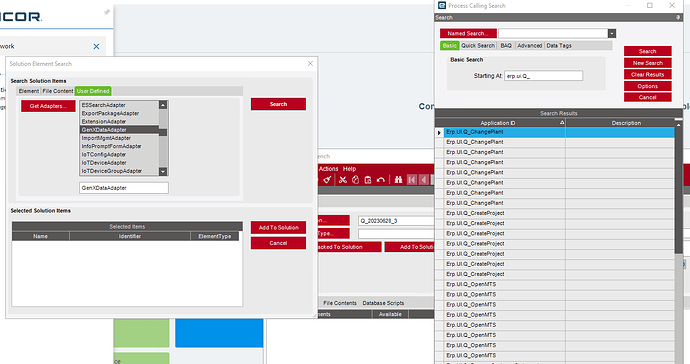
Task: Select IoTDeviceAdapter in the adapter list
Action: 119,163
